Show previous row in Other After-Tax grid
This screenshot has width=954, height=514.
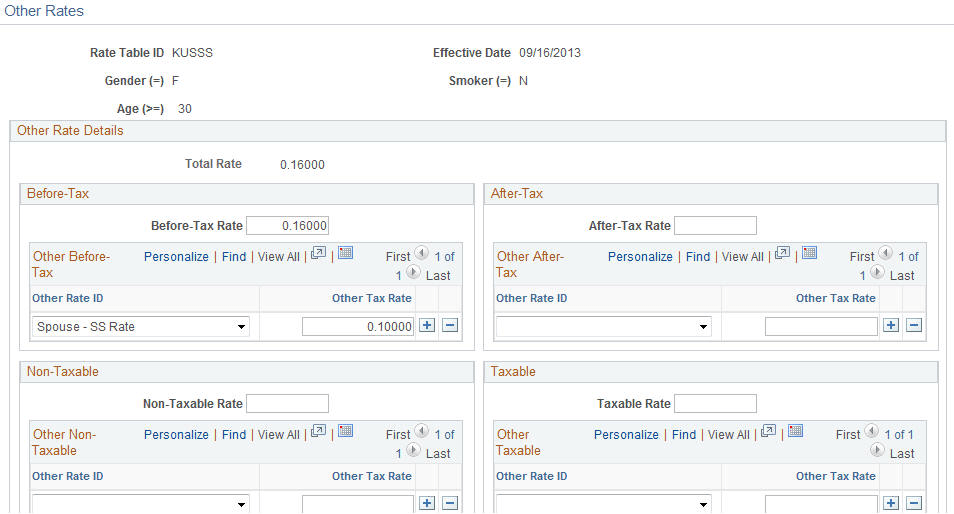[886, 253]
